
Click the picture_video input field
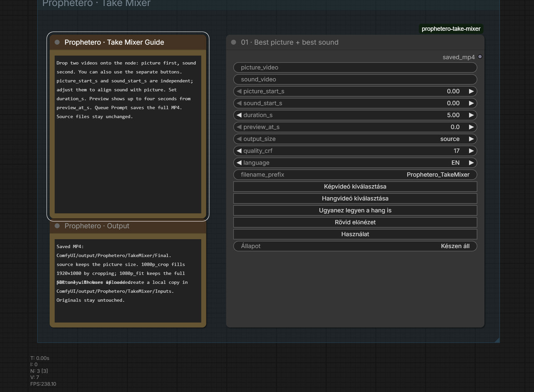[355, 68]
